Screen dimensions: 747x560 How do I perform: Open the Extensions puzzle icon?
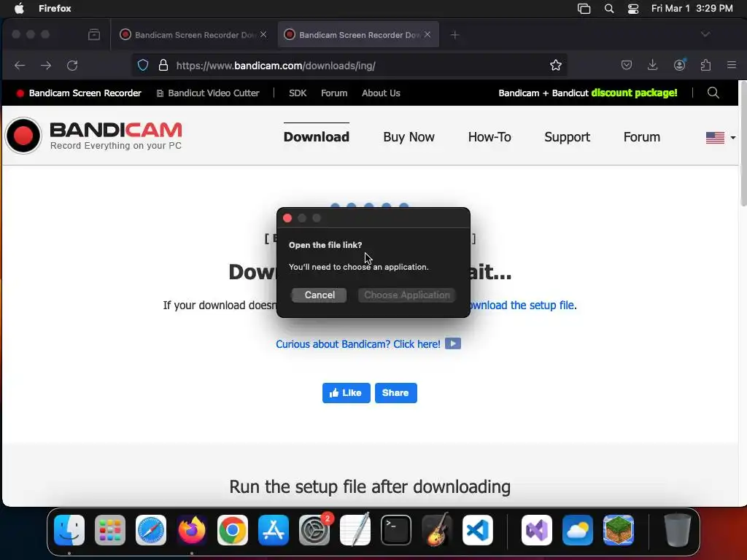705,65
